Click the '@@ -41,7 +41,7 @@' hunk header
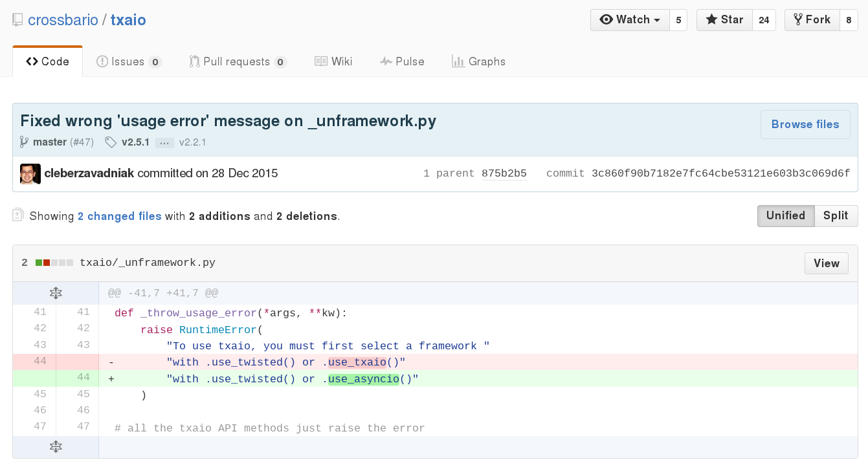Viewport: 868px width, 469px height. [x=163, y=293]
